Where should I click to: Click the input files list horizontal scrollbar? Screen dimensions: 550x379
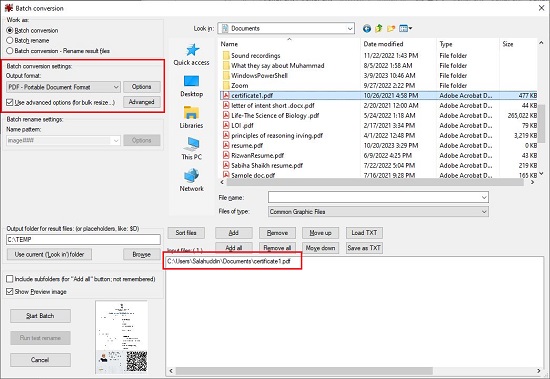pyautogui.click(x=304, y=371)
